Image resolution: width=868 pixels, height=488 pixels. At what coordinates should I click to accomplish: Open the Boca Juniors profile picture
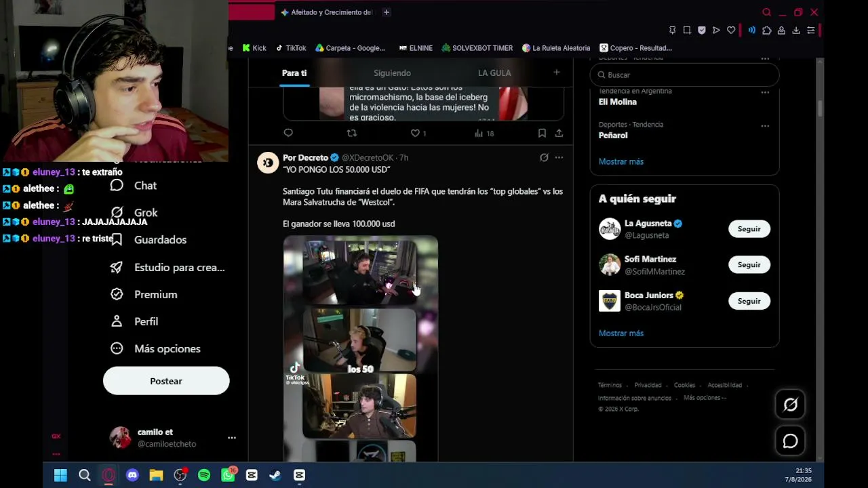[610, 301]
